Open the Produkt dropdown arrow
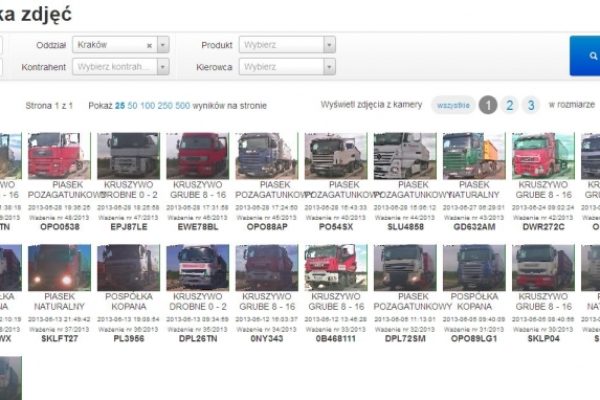 click(x=329, y=45)
